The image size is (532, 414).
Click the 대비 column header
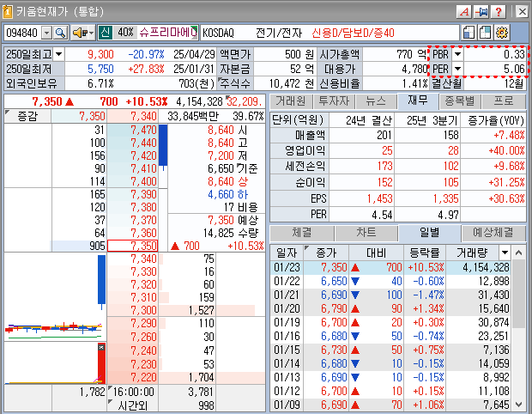coord(376,253)
